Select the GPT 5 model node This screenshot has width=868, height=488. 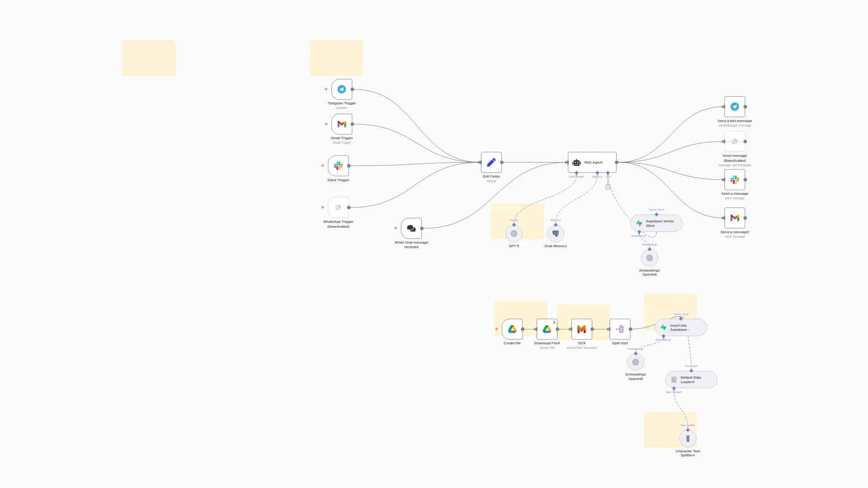point(514,234)
